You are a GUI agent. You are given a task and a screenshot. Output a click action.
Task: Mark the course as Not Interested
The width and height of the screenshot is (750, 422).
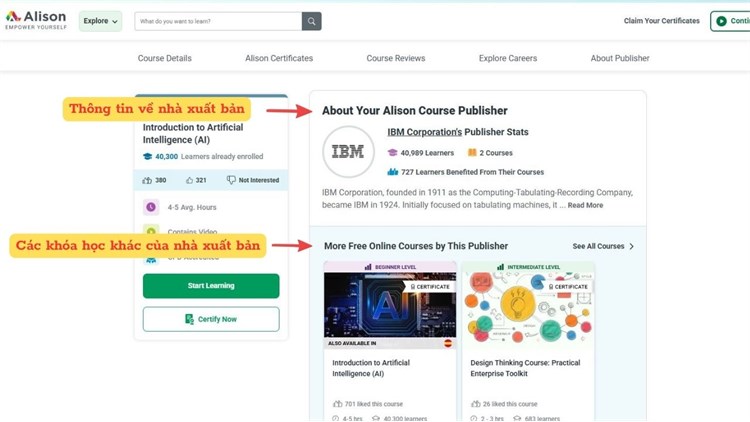(x=253, y=180)
